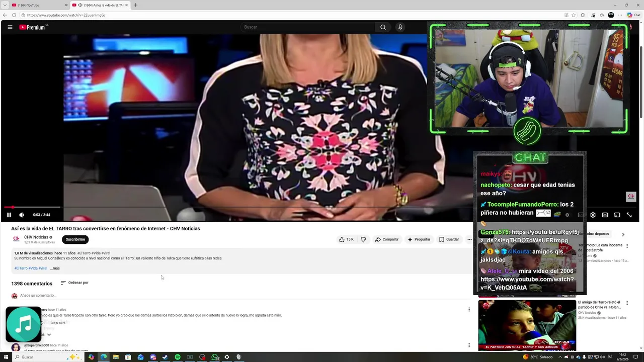Open the taskbar clock and date
This screenshot has height=362, width=644.
pyautogui.click(x=622, y=357)
